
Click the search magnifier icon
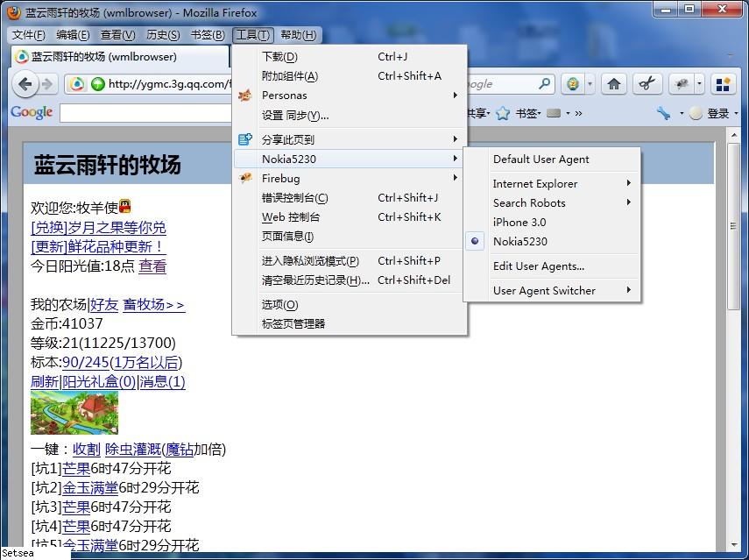544,84
